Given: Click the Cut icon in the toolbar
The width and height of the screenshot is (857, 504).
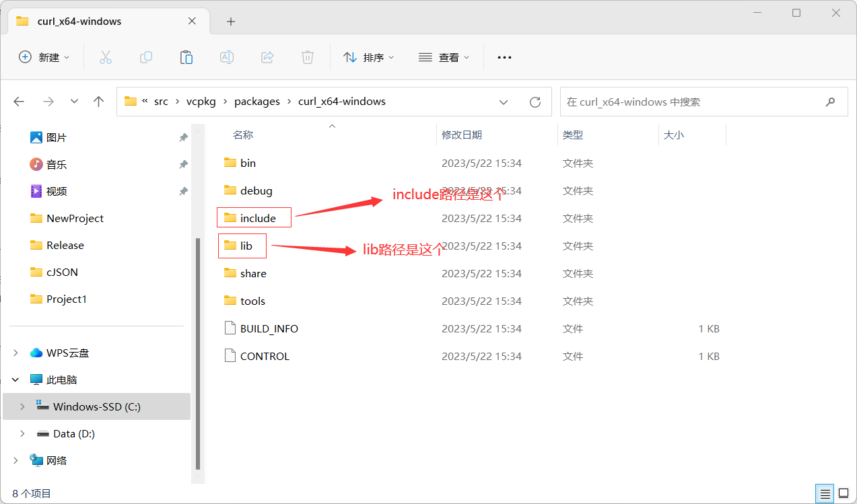Looking at the screenshot, I should [x=106, y=57].
